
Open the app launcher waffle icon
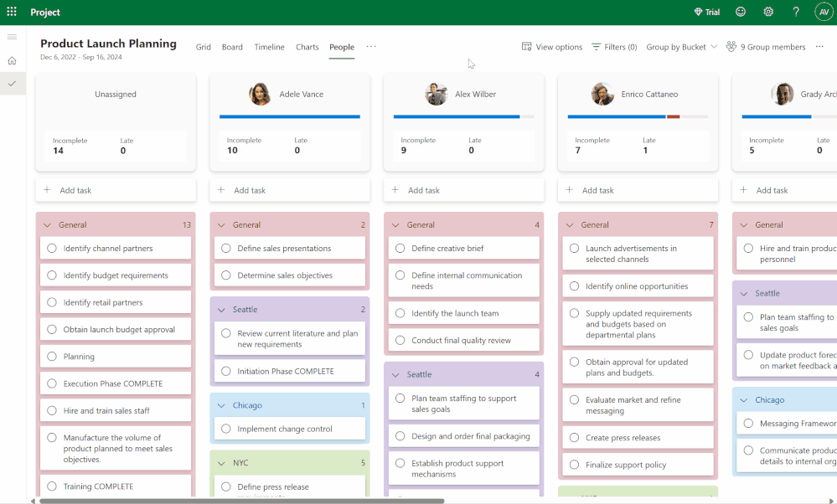(x=12, y=12)
